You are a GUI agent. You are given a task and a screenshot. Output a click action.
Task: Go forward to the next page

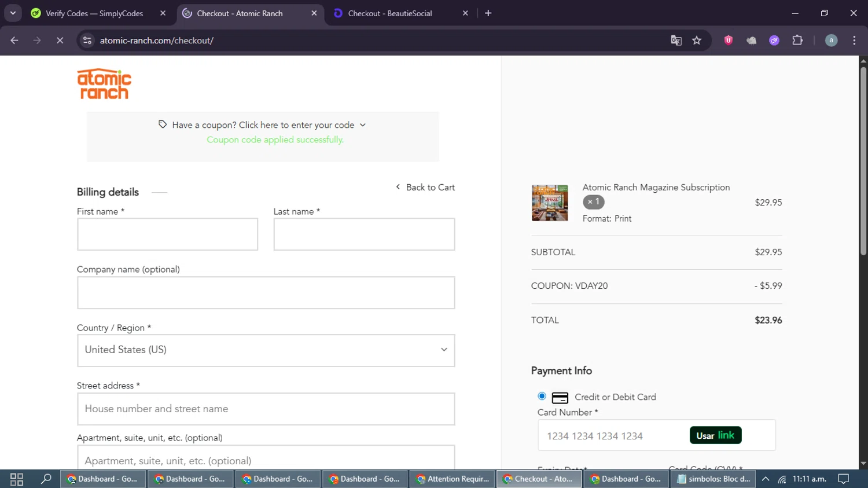pos(37,41)
